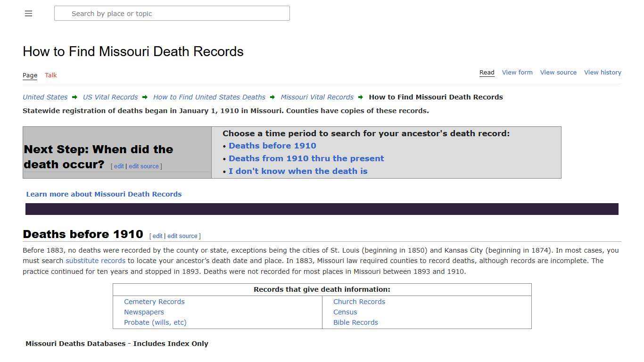Switch to the Talk tab
This screenshot has width=644, height=362.
[50, 75]
